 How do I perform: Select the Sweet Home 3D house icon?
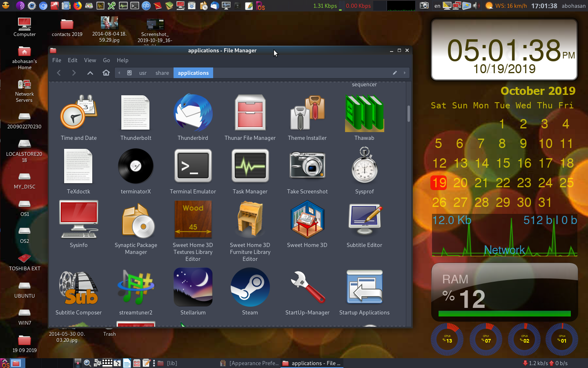pos(307,220)
